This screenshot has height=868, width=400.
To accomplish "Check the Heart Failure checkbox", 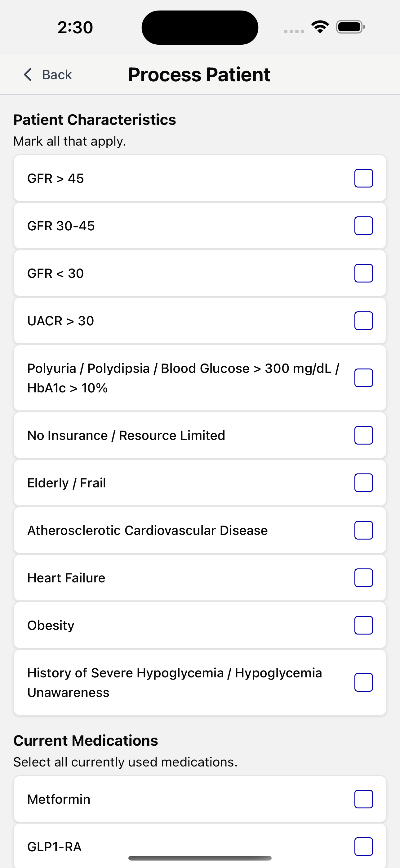I will (364, 577).
